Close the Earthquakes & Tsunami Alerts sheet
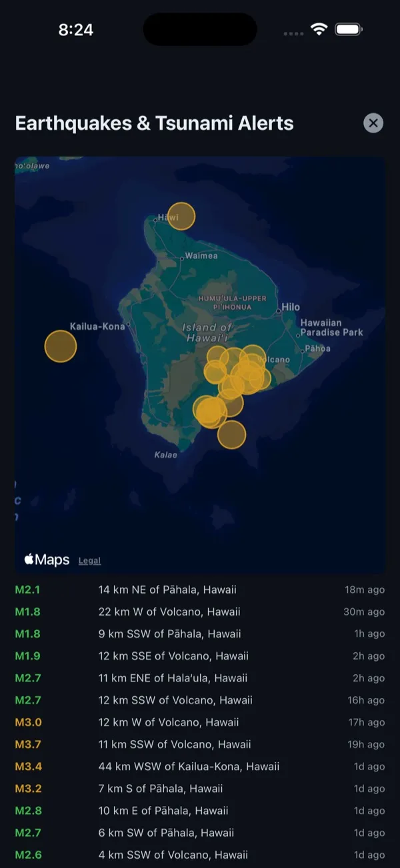This screenshot has height=868, width=400. pos(373,123)
